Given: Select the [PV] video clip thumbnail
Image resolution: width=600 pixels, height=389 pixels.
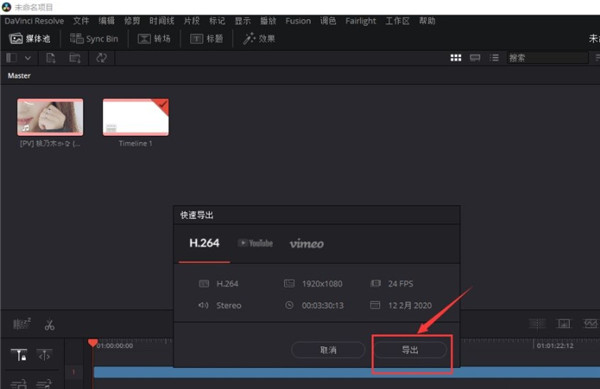Looking at the screenshot, I should tap(50, 117).
